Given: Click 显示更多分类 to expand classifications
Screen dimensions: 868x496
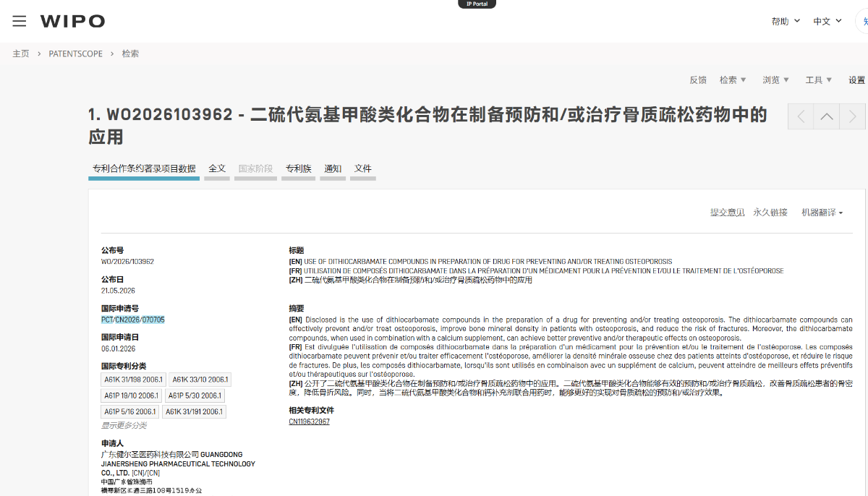Looking at the screenshot, I should pos(124,426).
